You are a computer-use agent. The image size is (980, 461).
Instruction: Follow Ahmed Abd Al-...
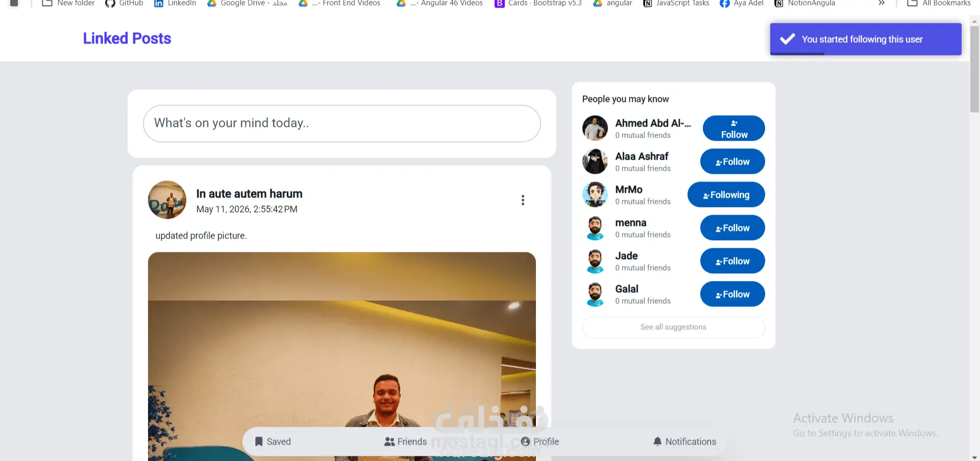tap(733, 129)
